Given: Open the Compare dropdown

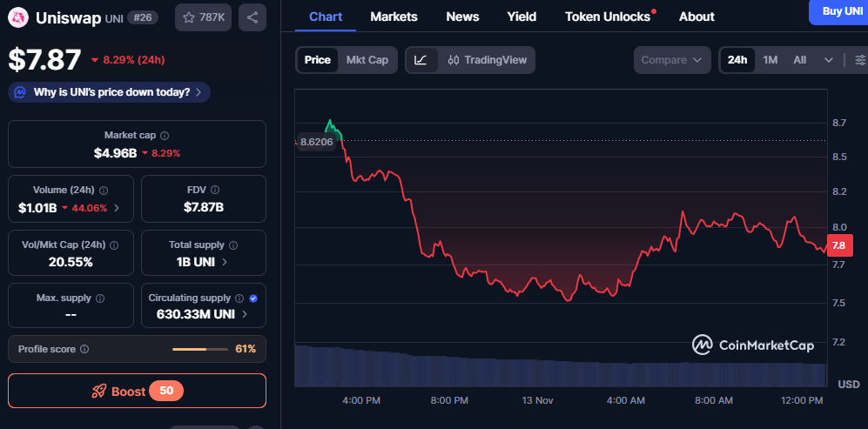Looking at the screenshot, I should tap(670, 60).
